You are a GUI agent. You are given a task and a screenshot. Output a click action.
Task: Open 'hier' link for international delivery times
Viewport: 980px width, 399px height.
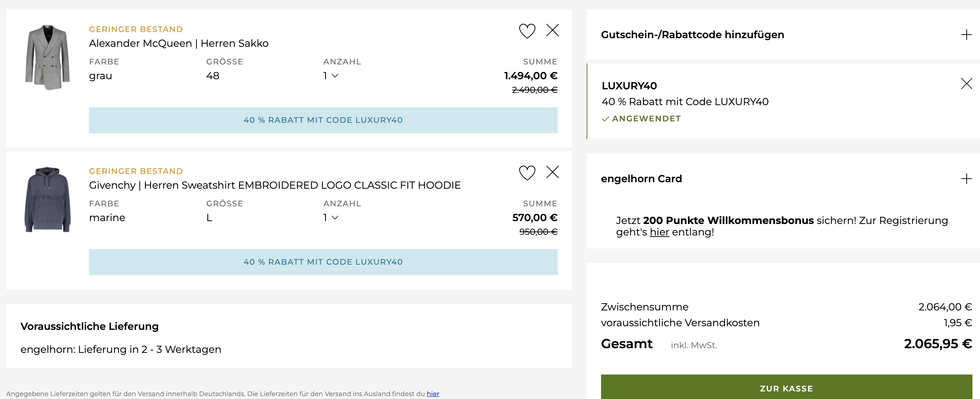(433, 394)
